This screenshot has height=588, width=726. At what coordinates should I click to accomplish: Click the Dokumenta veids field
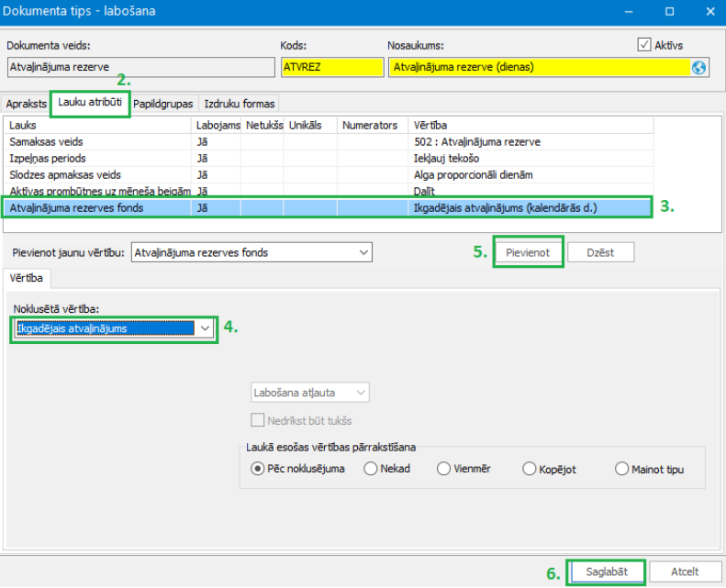141,67
